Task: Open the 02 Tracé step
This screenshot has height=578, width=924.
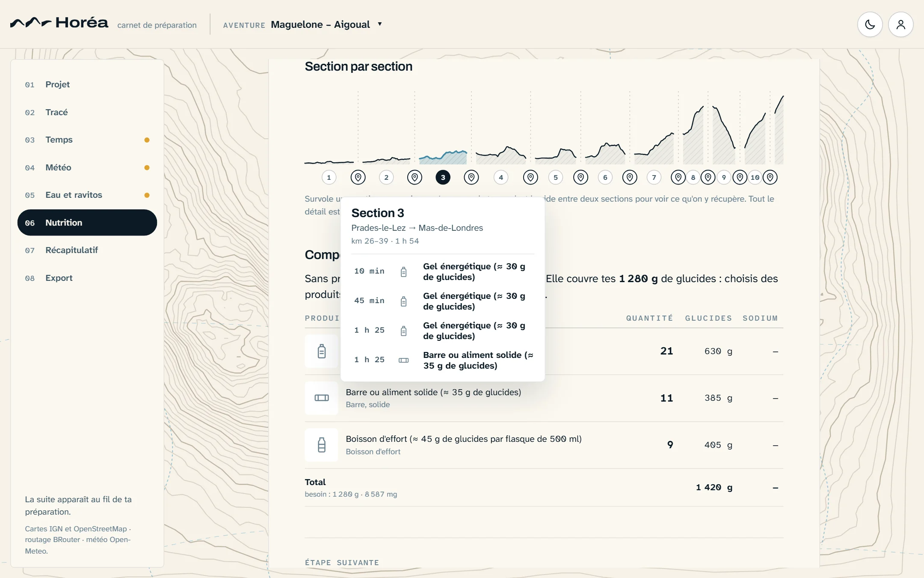Action: point(87,112)
